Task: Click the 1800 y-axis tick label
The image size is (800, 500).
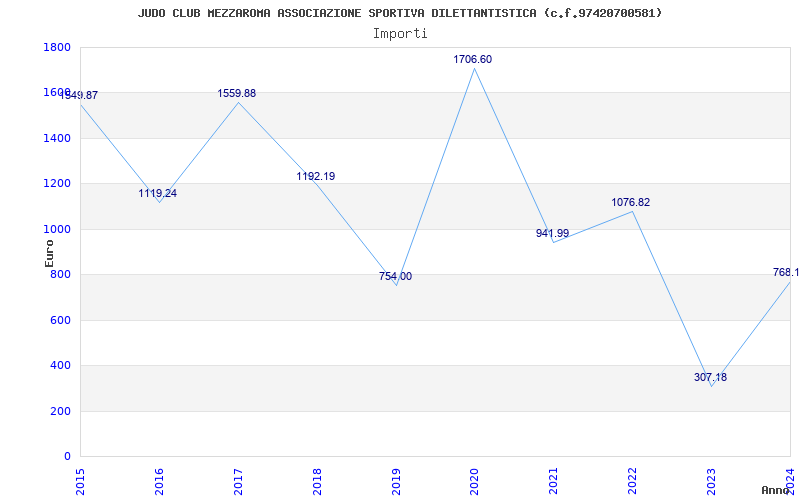Action: (x=57, y=47)
